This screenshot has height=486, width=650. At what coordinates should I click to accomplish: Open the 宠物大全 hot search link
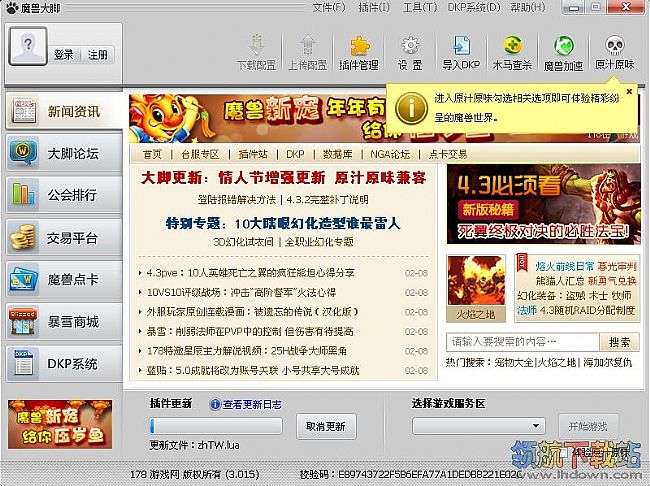coord(514,362)
